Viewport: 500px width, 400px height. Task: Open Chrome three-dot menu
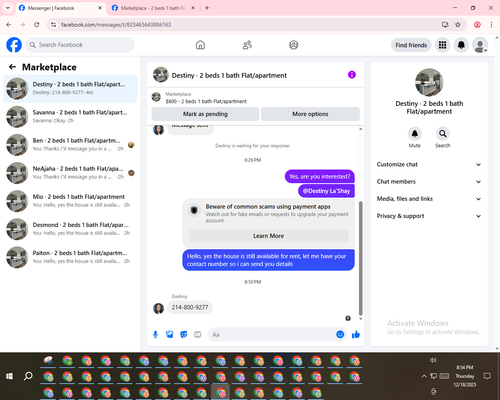[491, 25]
